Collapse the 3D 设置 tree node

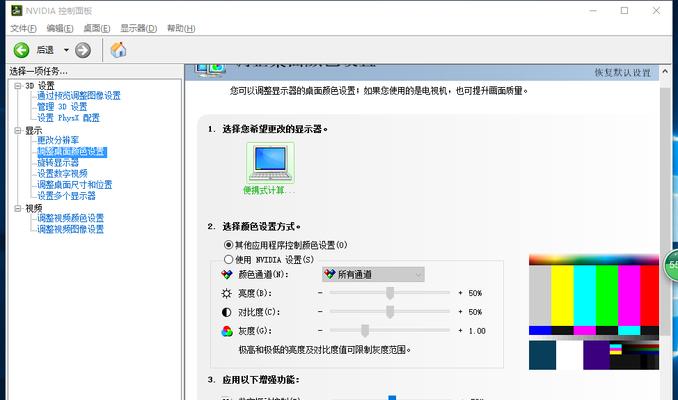point(18,86)
